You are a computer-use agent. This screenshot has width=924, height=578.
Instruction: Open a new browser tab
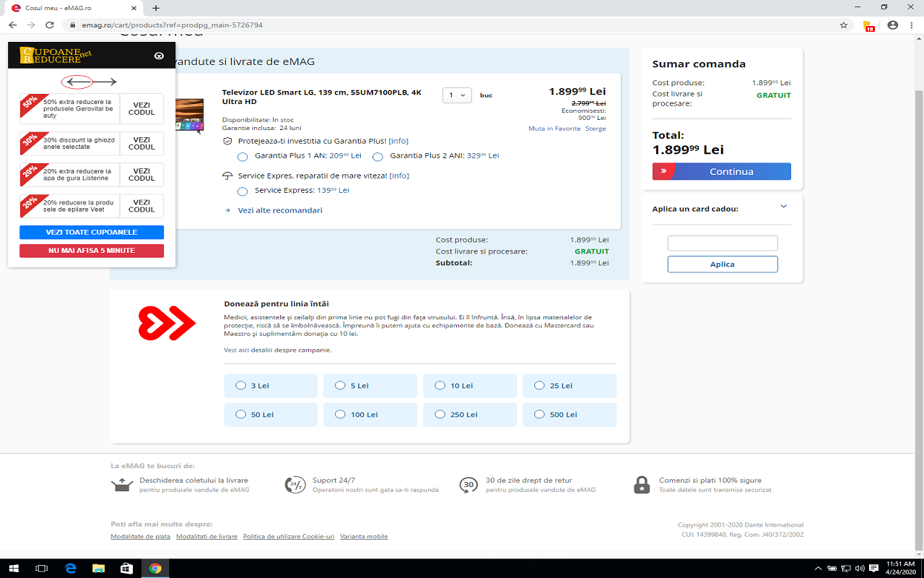tap(155, 7)
